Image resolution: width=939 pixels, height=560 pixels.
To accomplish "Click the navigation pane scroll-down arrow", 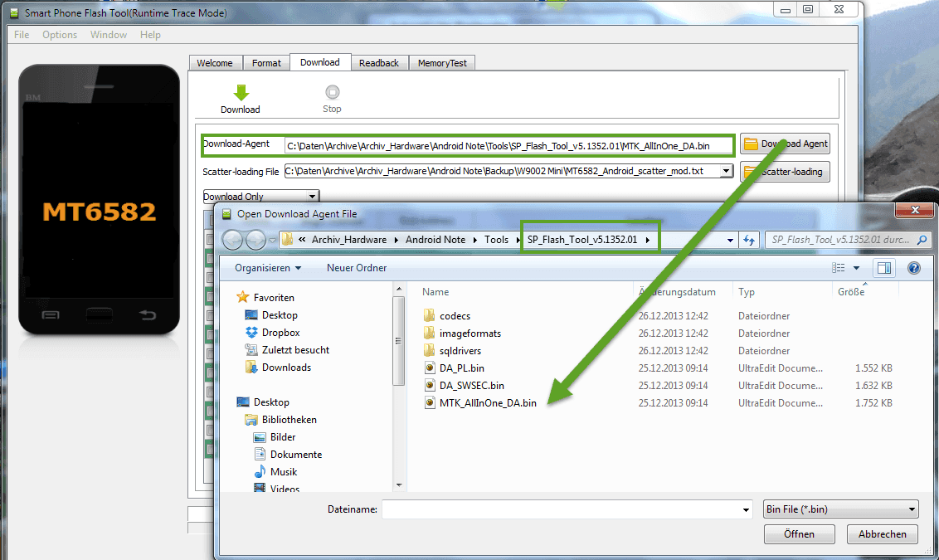I will 398,485.
